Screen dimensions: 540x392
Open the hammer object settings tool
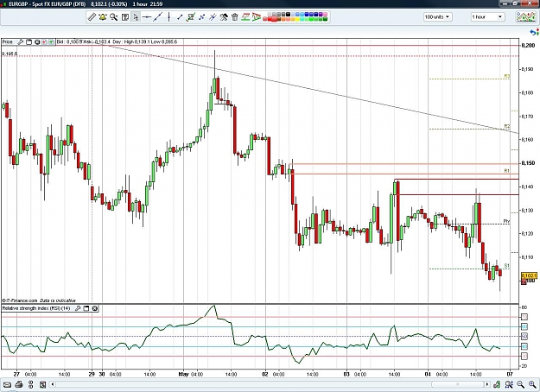(224, 17)
